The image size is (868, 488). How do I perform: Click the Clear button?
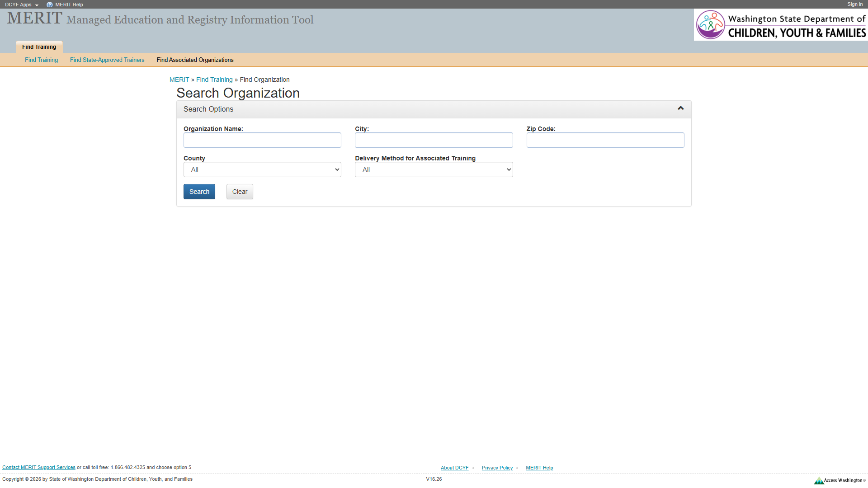[239, 192]
